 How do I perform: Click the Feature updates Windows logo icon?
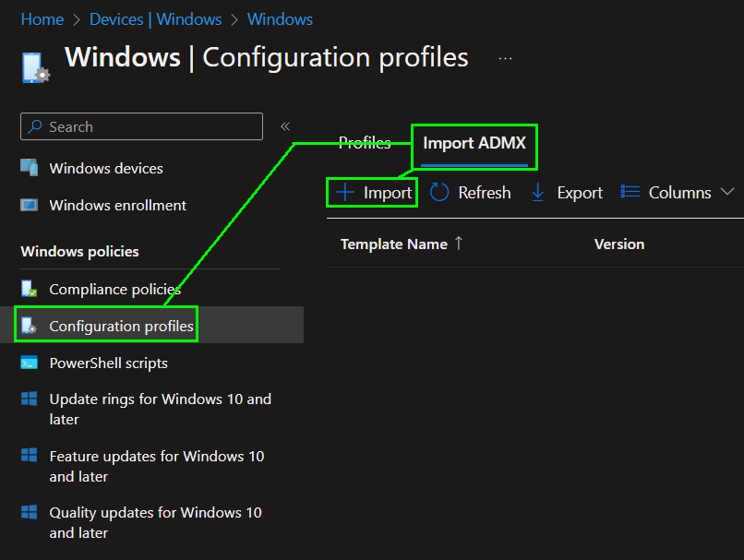[30, 456]
